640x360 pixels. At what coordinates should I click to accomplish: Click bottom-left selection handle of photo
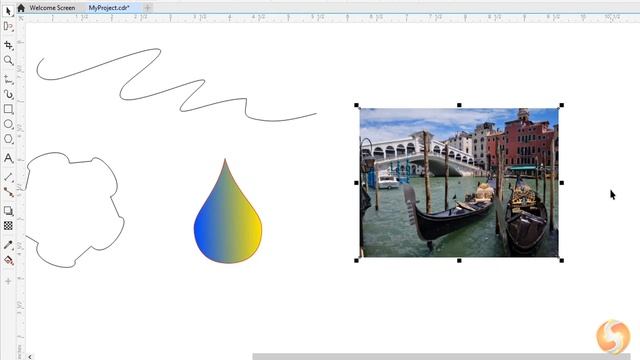(x=357, y=260)
